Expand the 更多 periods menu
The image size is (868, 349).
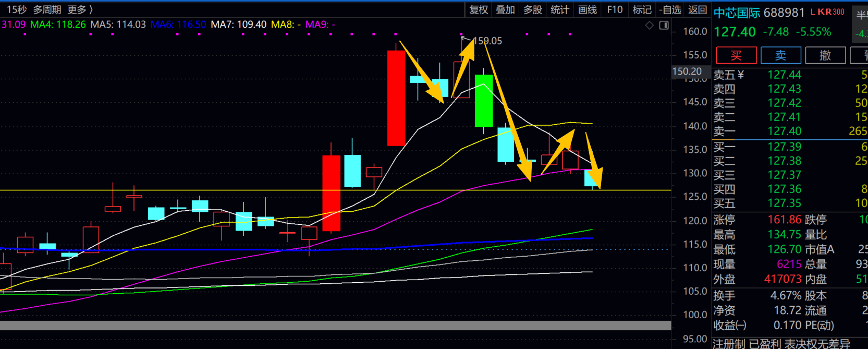80,10
